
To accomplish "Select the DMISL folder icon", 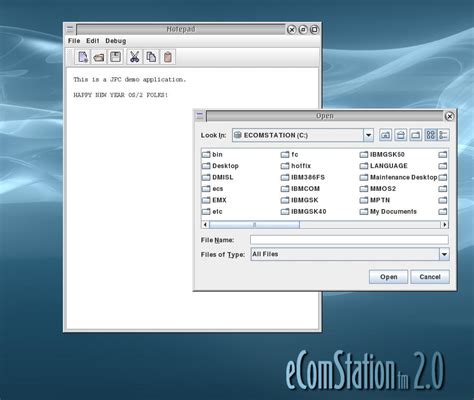I will pos(206,177).
